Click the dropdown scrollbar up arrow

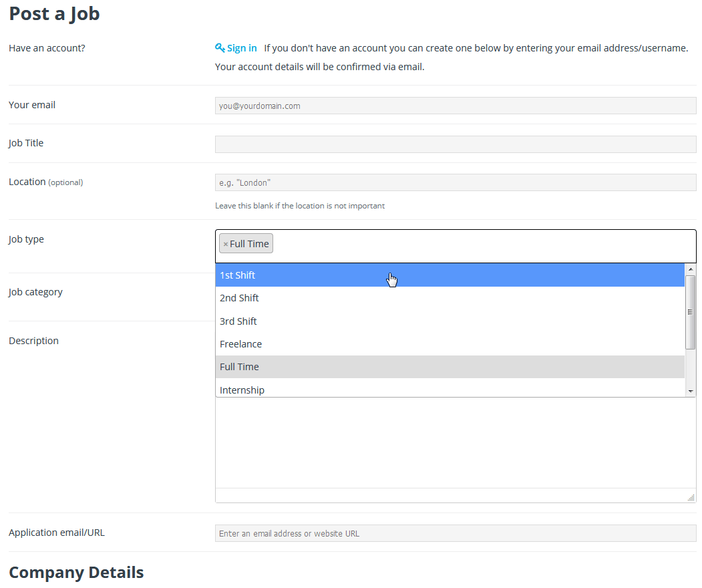[x=691, y=269]
